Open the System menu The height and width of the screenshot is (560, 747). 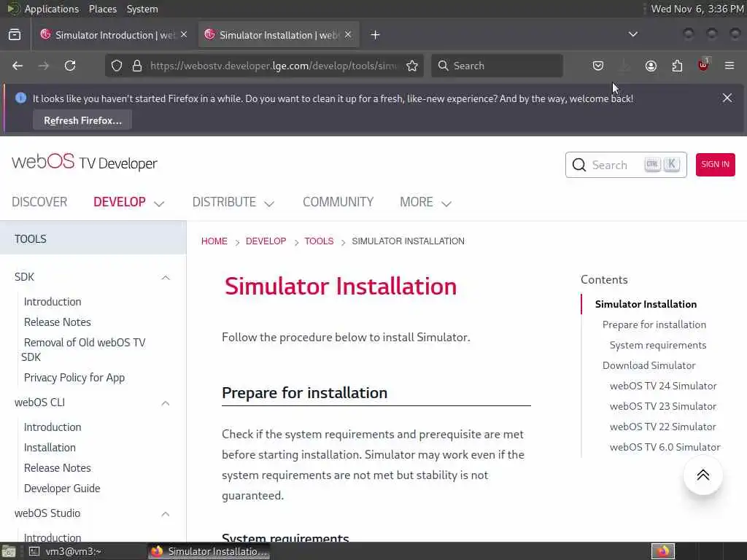point(142,9)
